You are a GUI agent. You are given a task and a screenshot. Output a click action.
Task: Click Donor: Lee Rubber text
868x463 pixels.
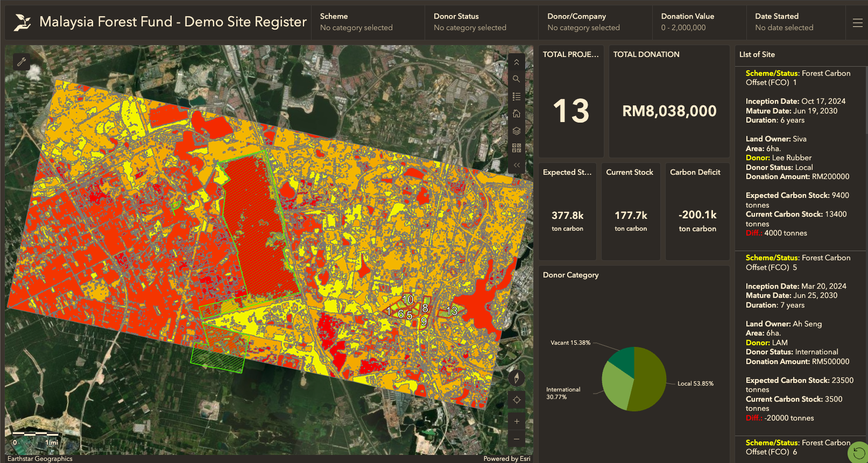coord(779,158)
